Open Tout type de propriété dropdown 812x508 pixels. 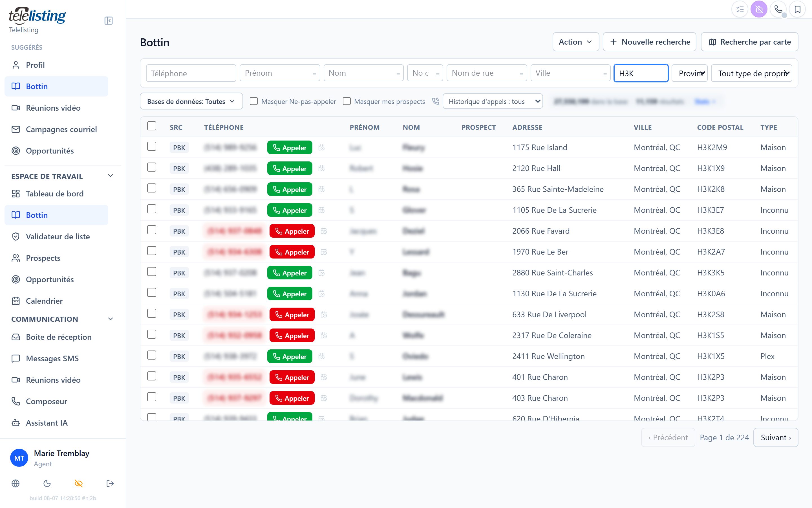[x=752, y=73]
